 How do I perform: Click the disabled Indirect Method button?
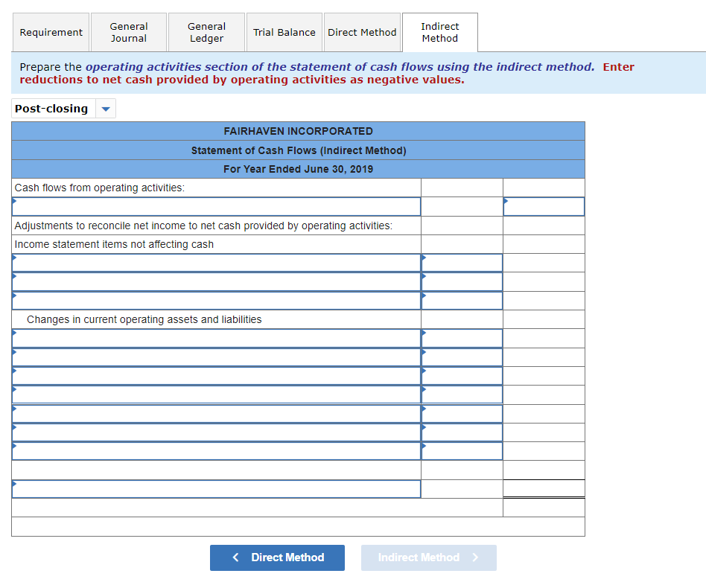pos(428,557)
